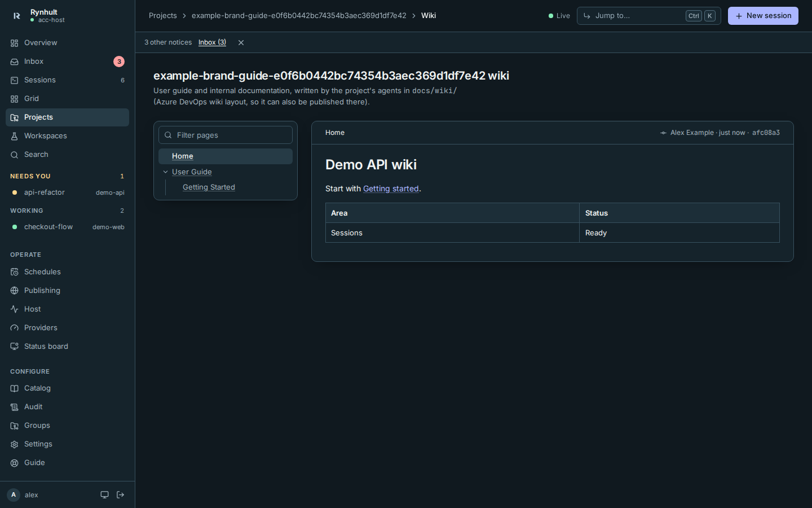Open the Inbox (3) notice link

(212, 42)
